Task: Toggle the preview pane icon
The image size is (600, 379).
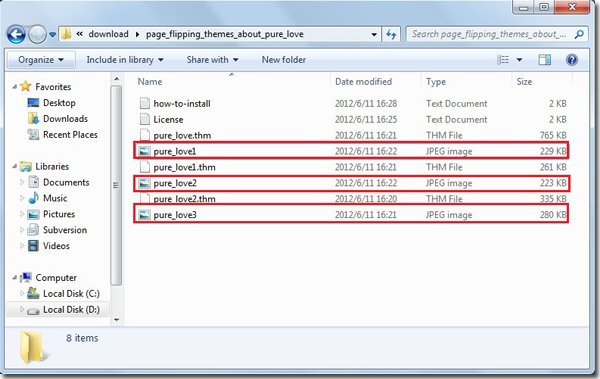Action: tap(545, 60)
